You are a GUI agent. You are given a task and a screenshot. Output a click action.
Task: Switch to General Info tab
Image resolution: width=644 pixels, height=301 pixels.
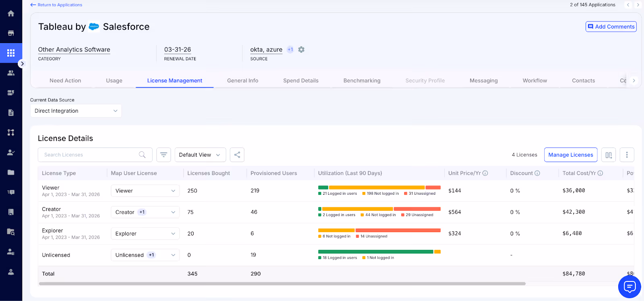(243, 80)
